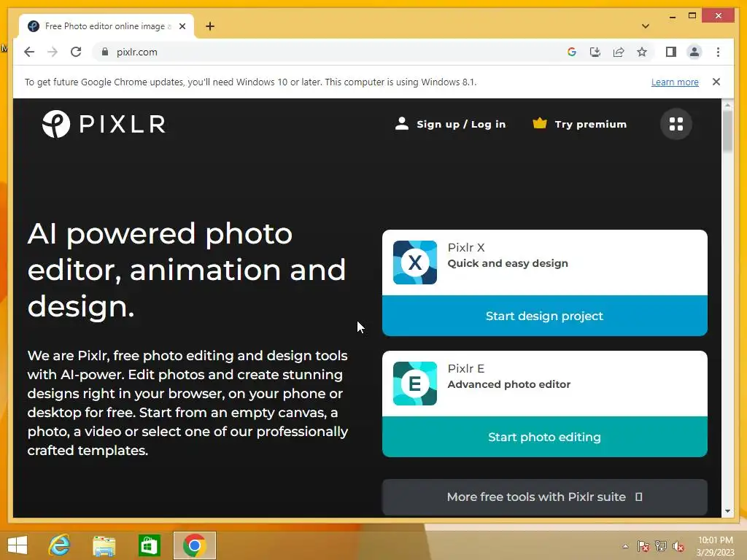Reload the pixlr.com page
Image resolution: width=747 pixels, height=560 pixels.
76,52
